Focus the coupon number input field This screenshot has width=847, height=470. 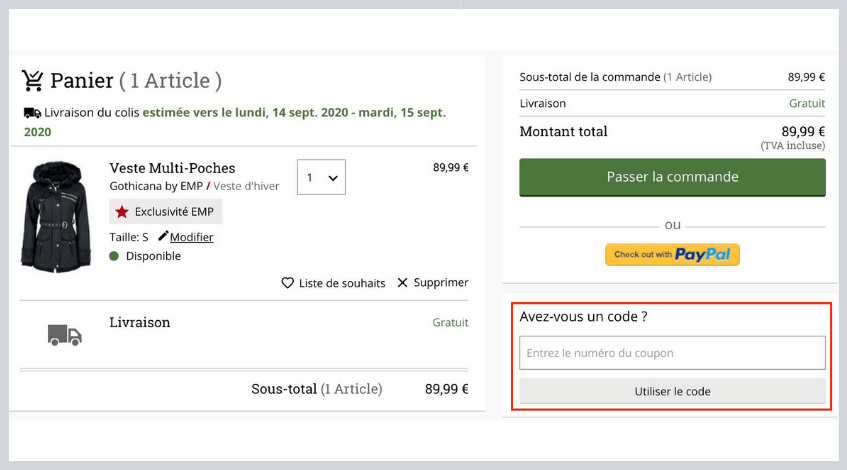tap(673, 353)
